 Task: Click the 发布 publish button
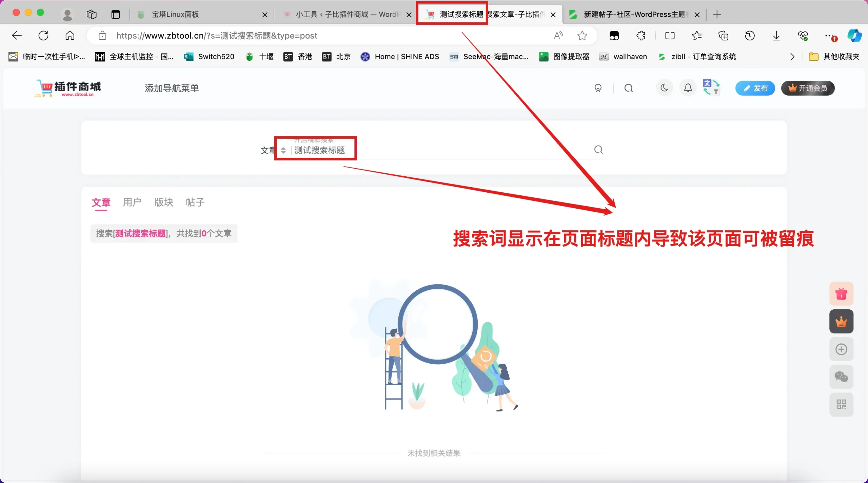755,88
